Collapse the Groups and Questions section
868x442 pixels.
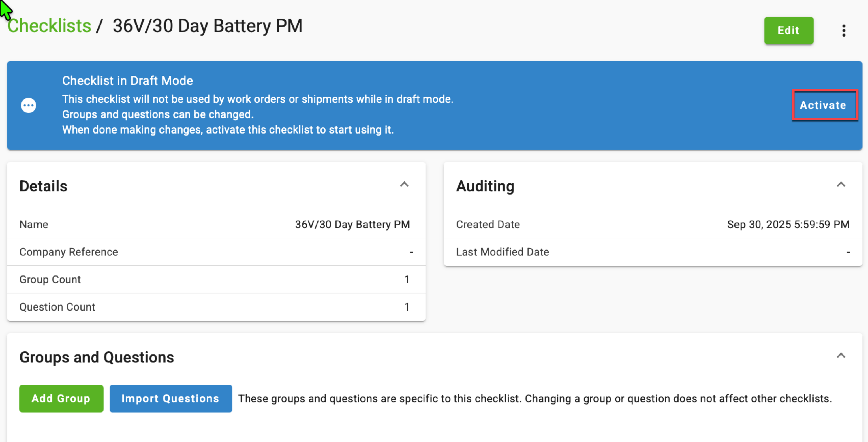click(x=841, y=356)
